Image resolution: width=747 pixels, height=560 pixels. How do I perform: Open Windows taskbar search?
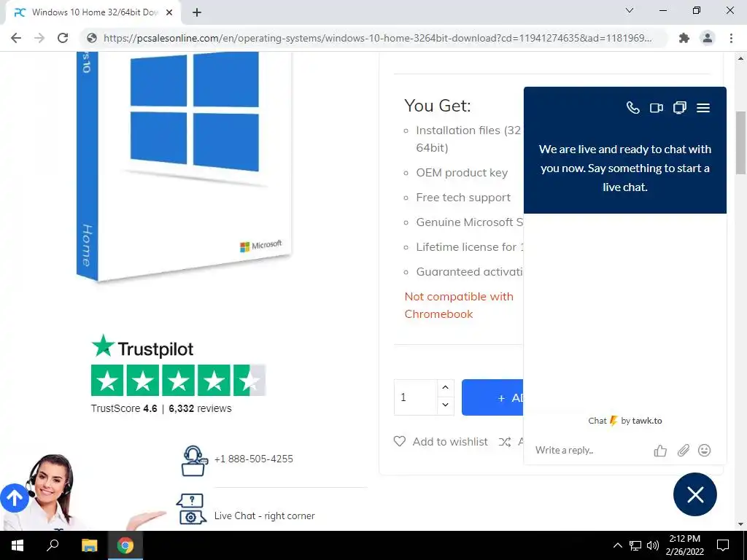coord(53,545)
